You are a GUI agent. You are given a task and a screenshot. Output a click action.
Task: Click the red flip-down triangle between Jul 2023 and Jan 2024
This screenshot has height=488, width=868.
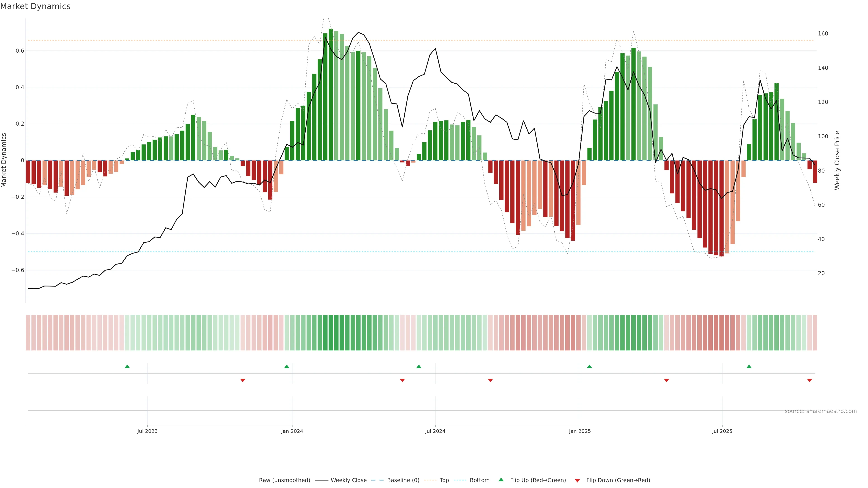point(243,380)
